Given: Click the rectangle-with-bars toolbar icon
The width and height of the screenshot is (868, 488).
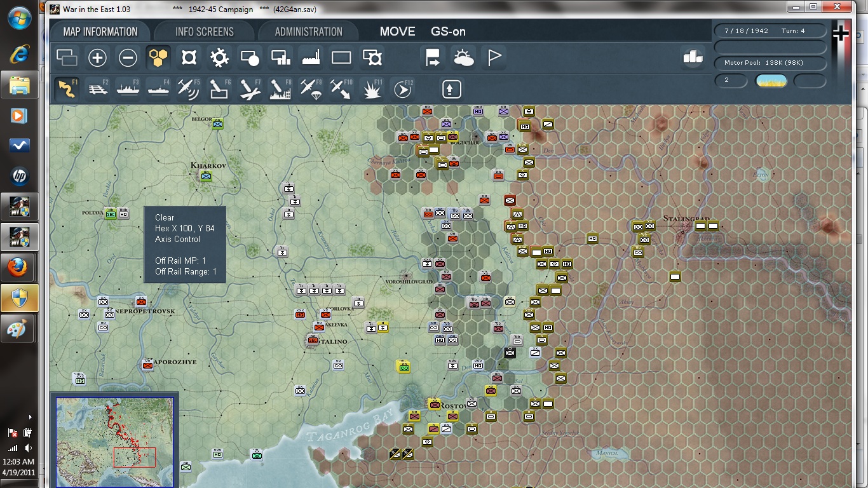Looking at the screenshot, I should (x=280, y=58).
